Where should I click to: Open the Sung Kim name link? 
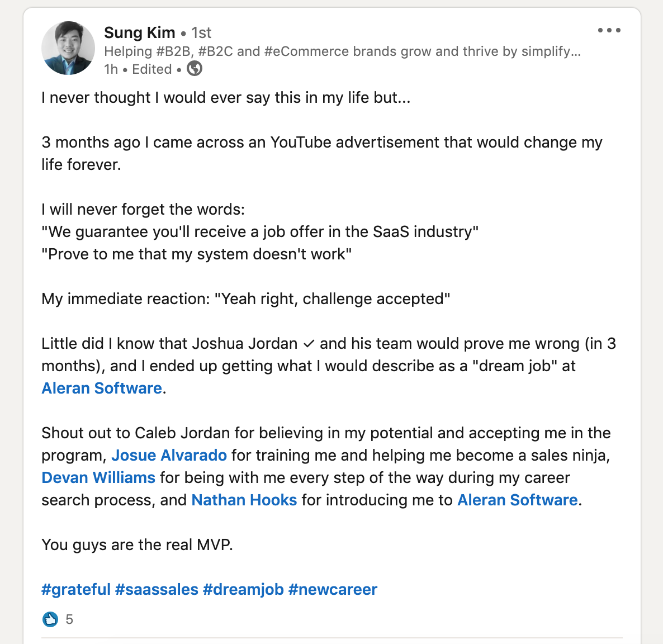point(139,33)
